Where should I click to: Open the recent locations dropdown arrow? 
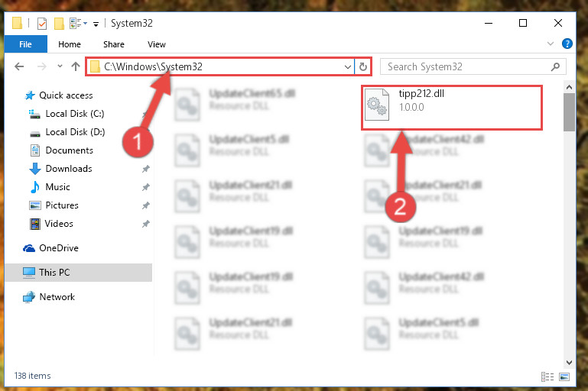(x=60, y=66)
